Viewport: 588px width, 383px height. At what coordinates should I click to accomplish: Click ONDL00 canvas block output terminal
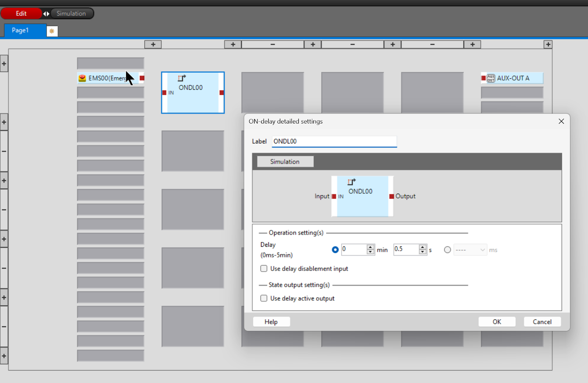click(x=222, y=93)
